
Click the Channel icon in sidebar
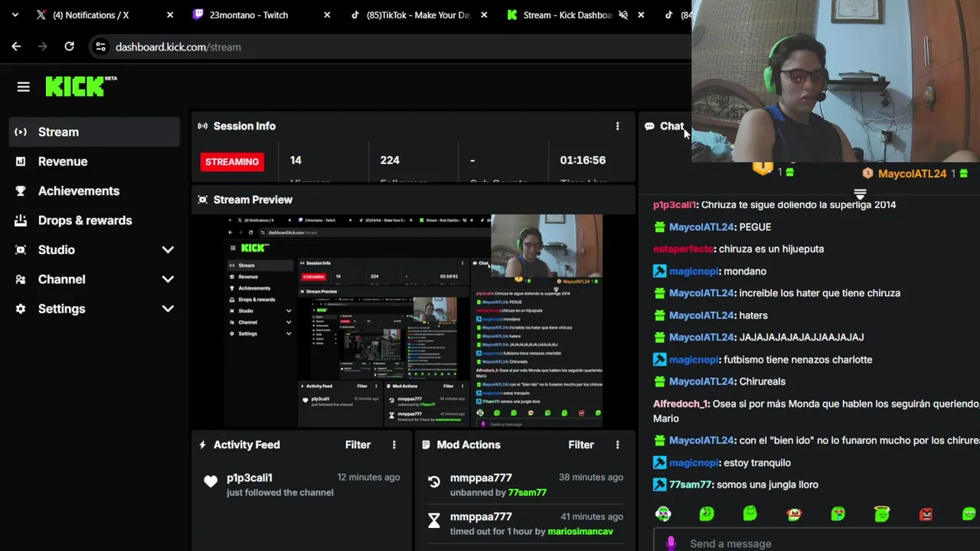tap(21, 279)
